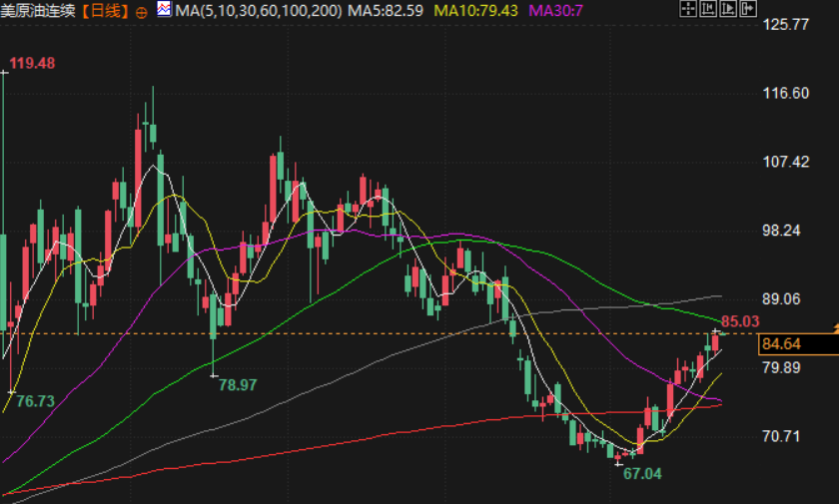The image size is (839, 504).
Task: Click the 125.77 top axis price
Action: point(785,25)
